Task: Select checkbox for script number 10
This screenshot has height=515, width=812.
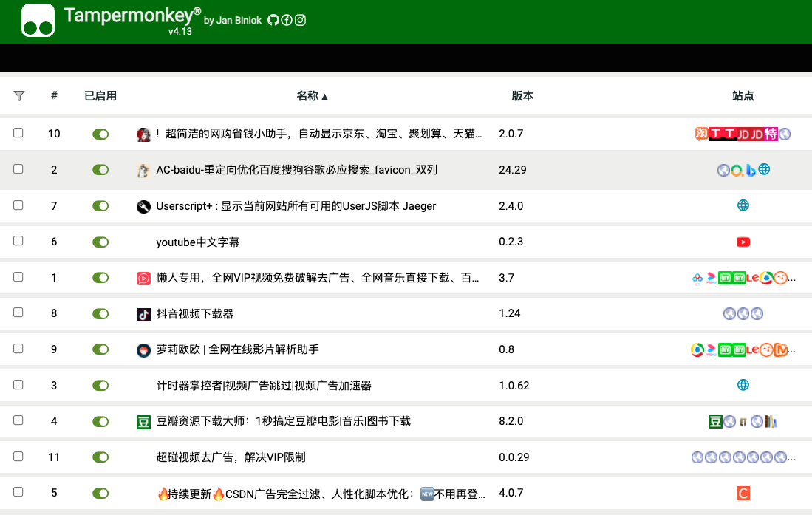Action: pyautogui.click(x=18, y=133)
